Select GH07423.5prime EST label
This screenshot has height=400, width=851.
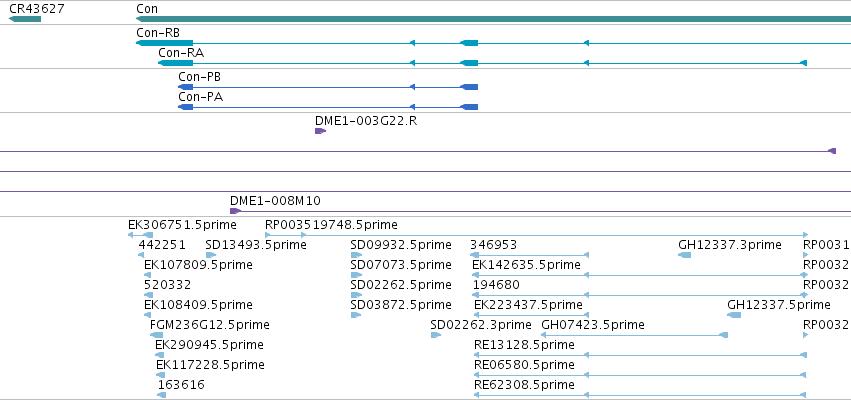click(x=593, y=325)
